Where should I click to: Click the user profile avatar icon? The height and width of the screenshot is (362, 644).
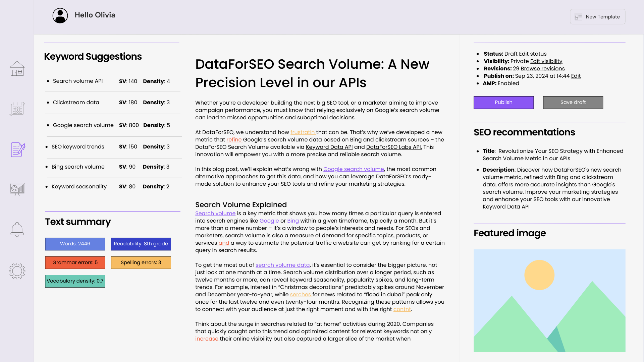60,16
